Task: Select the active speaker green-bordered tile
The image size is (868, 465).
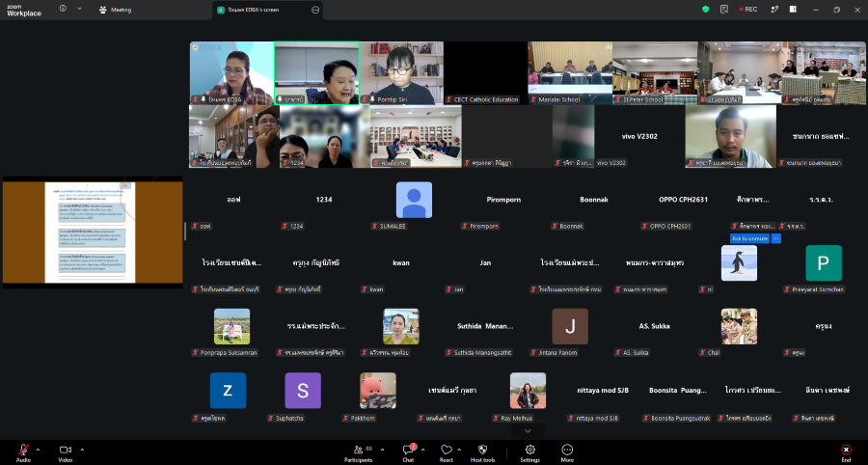Action: click(x=316, y=73)
